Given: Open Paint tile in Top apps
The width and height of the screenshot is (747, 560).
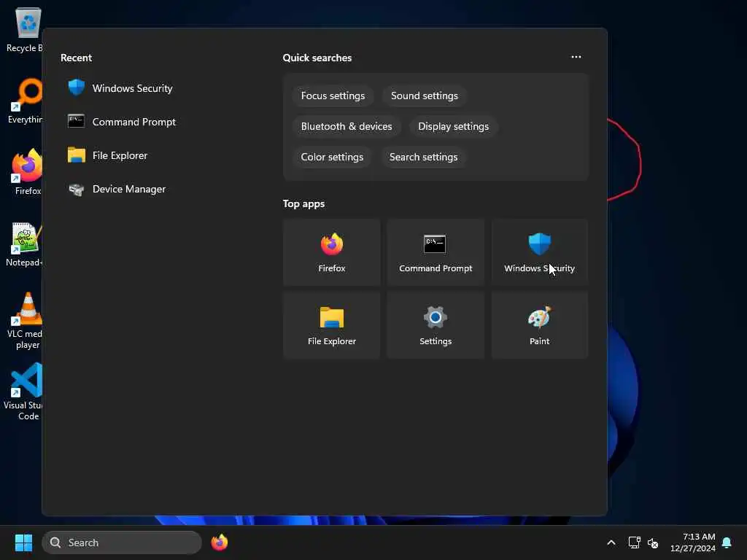Looking at the screenshot, I should coord(539,325).
